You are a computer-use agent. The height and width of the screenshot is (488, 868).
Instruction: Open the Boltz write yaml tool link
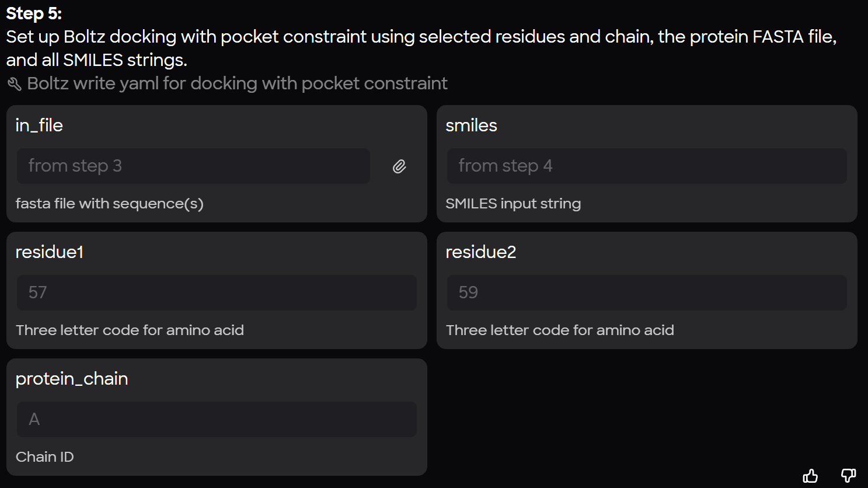(x=237, y=83)
